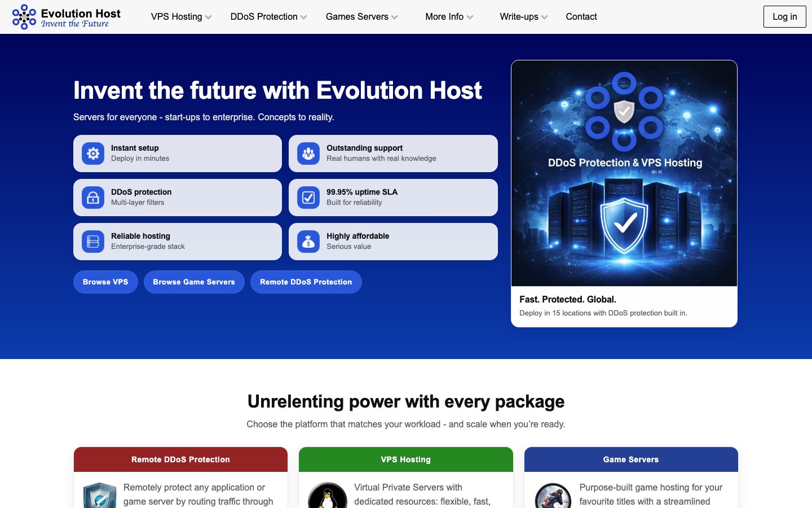Click the game character icon under Game Servers
Screen dimensions: 812x508
[553, 495]
